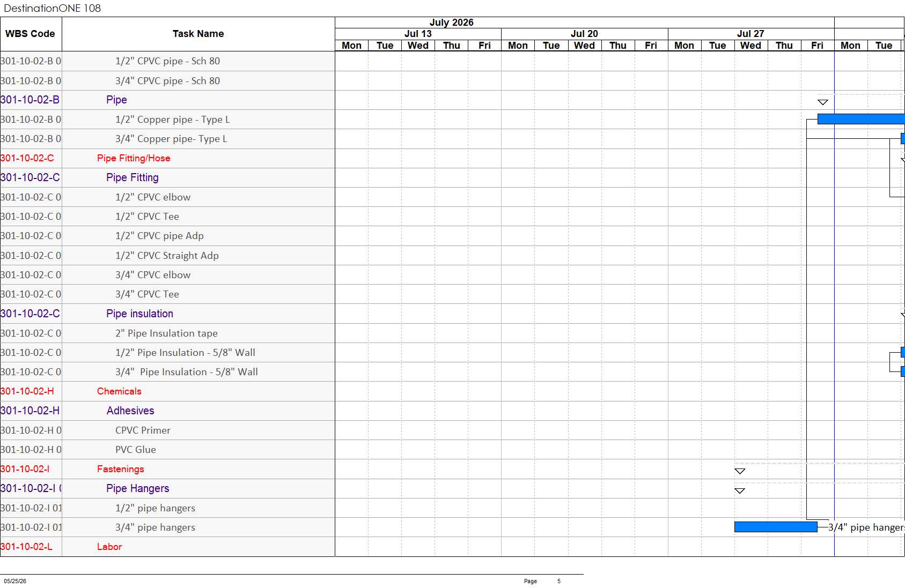The width and height of the screenshot is (905, 588).
Task: Select the 1/2" CPVC Straight Adp task
Action: pyautogui.click(x=167, y=256)
